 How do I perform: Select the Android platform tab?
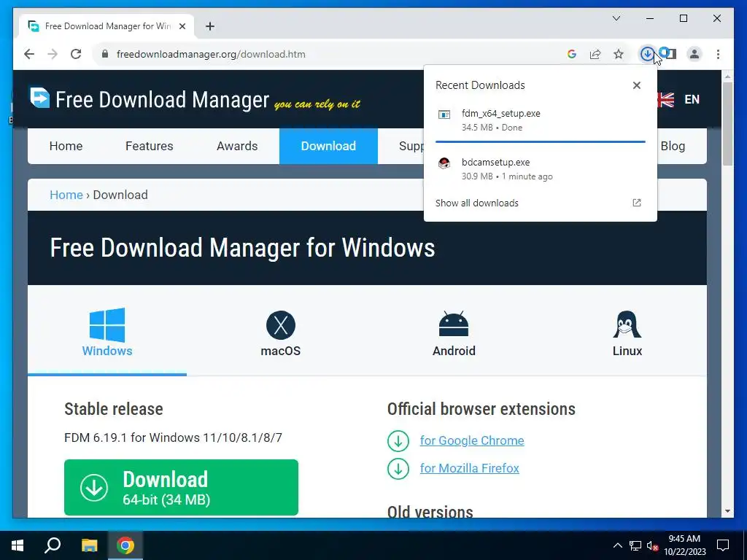pos(454,332)
